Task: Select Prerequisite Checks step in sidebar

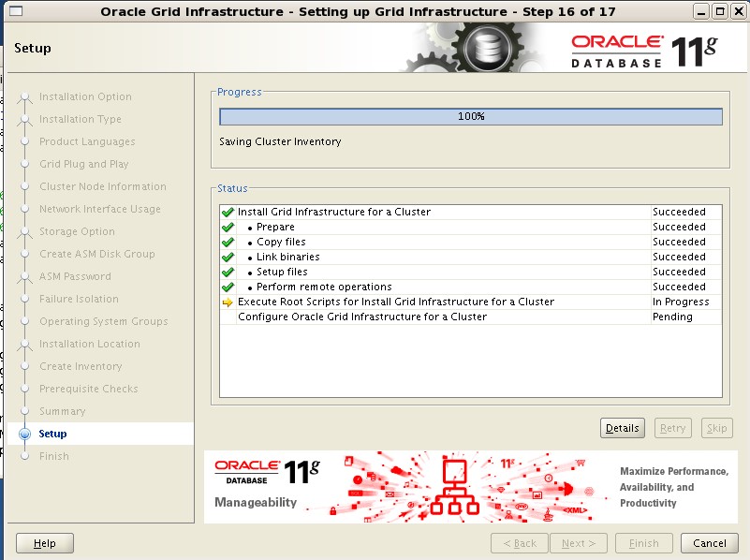Action: pos(88,390)
